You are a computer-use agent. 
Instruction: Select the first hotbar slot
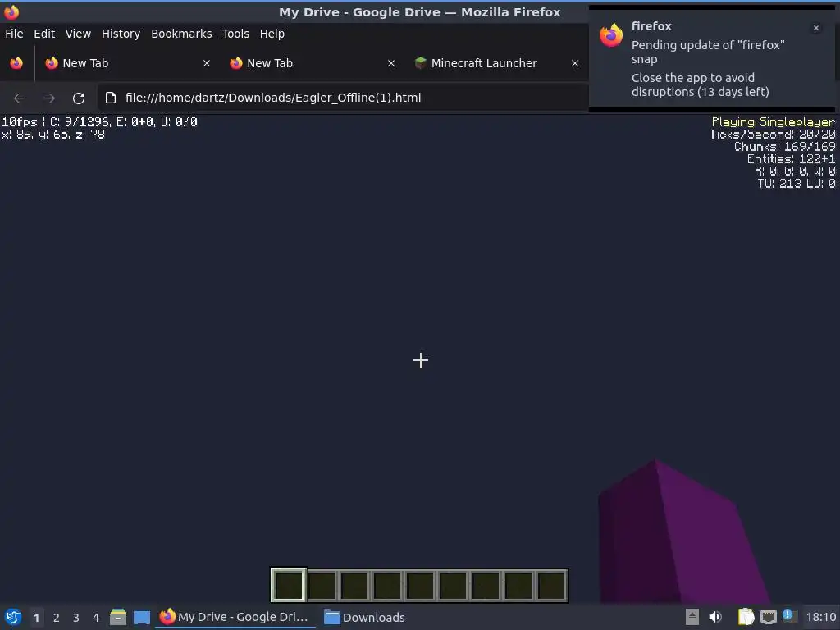(x=289, y=585)
